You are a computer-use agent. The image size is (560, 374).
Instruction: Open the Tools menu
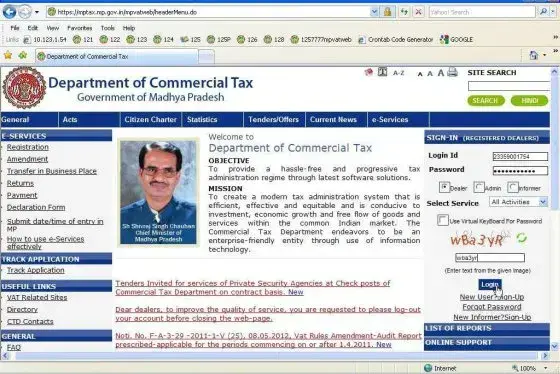click(x=107, y=28)
